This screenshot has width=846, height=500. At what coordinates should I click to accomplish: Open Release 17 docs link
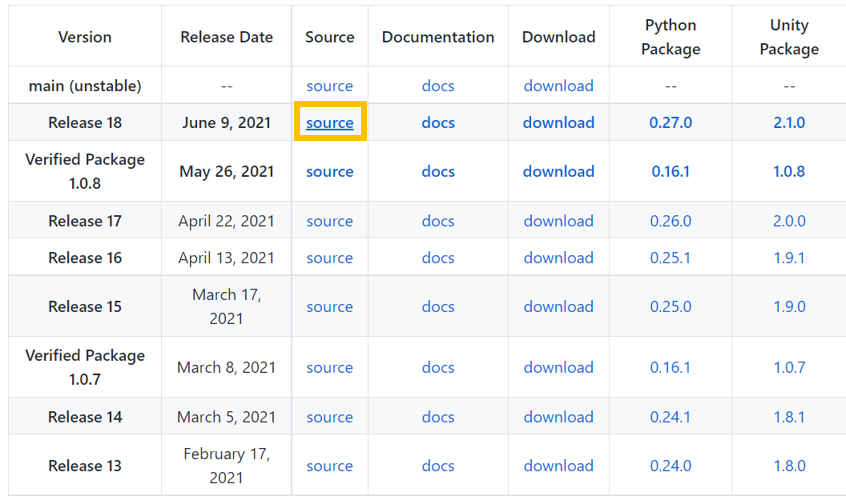[x=438, y=221]
